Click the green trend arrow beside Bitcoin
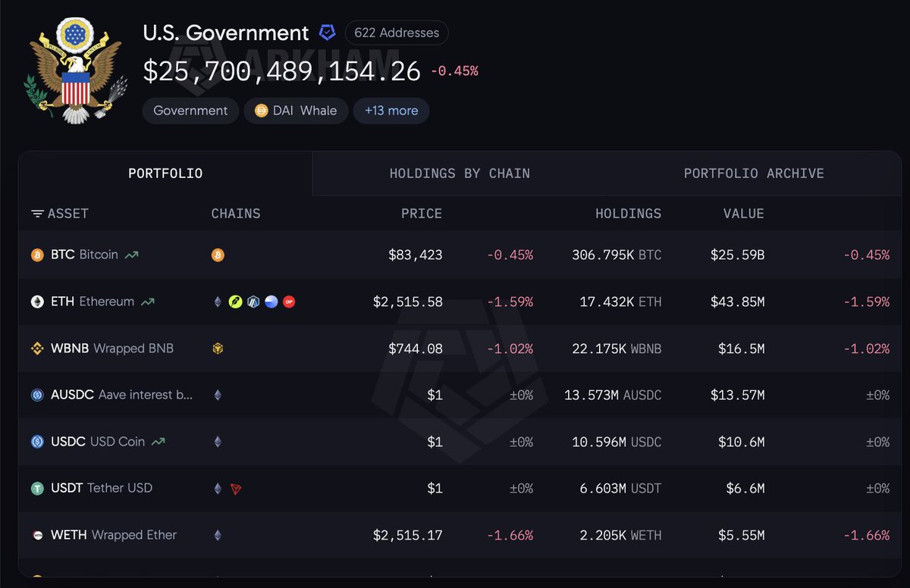Screen dimensions: 910x588 pyautogui.click(x=132, y=255)
